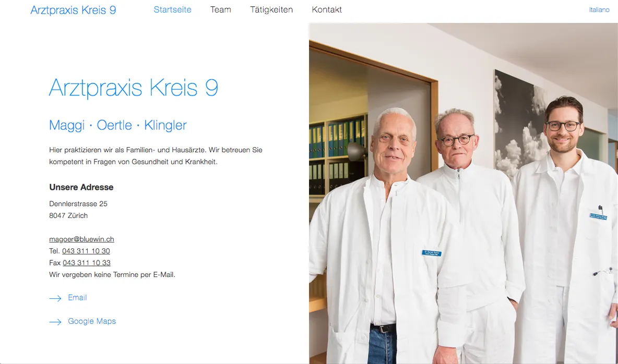Open the Startseite menu item
The width and height of the screenshot is (618, 364).
(x=172, y=10)
